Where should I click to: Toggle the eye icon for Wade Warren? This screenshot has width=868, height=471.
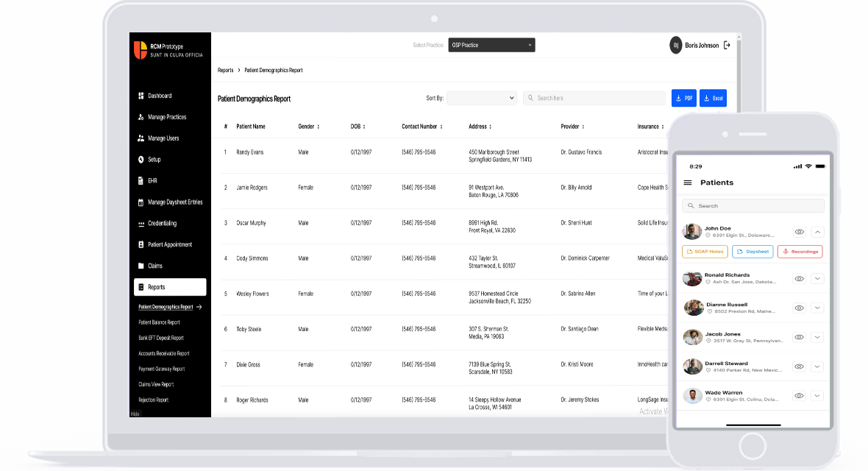[x=799, y=395]
